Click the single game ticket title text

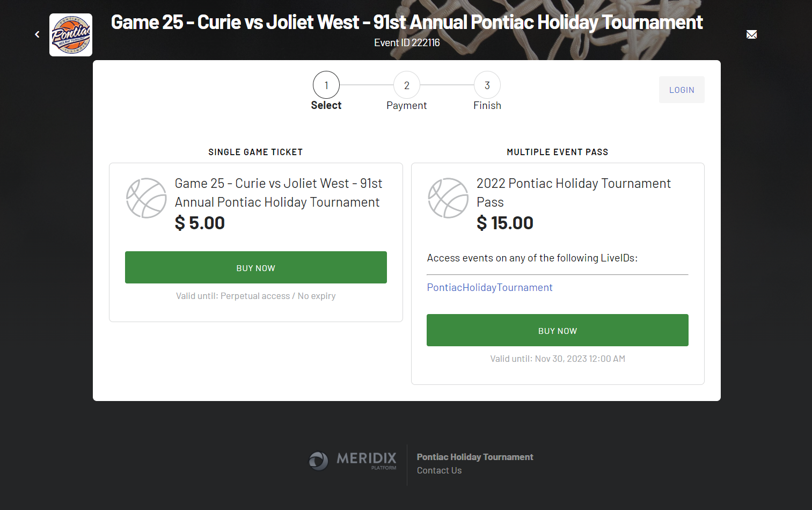point(278,192)
